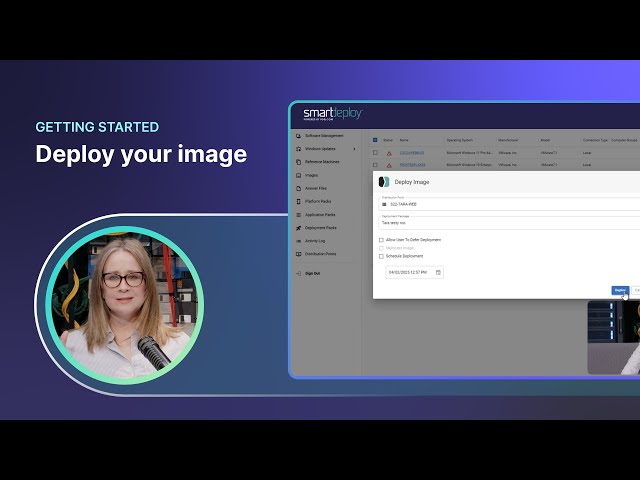Click the Reference Machines sidebar icon

298,162
